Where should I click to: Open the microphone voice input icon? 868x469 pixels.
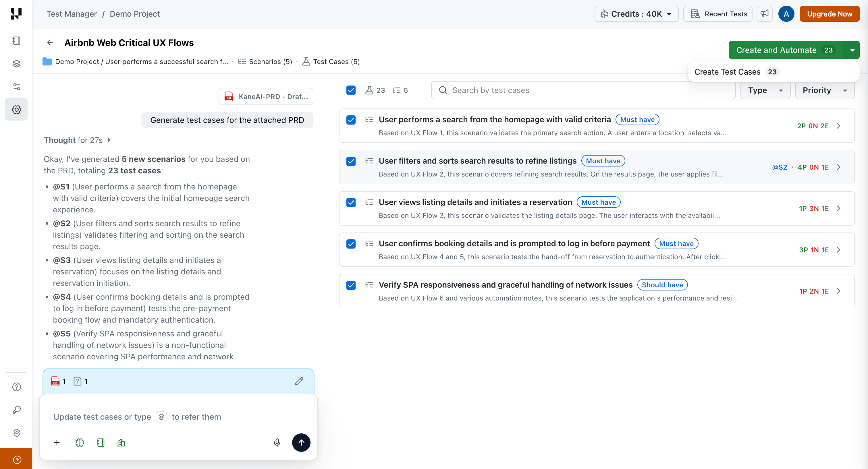(277, 442)
